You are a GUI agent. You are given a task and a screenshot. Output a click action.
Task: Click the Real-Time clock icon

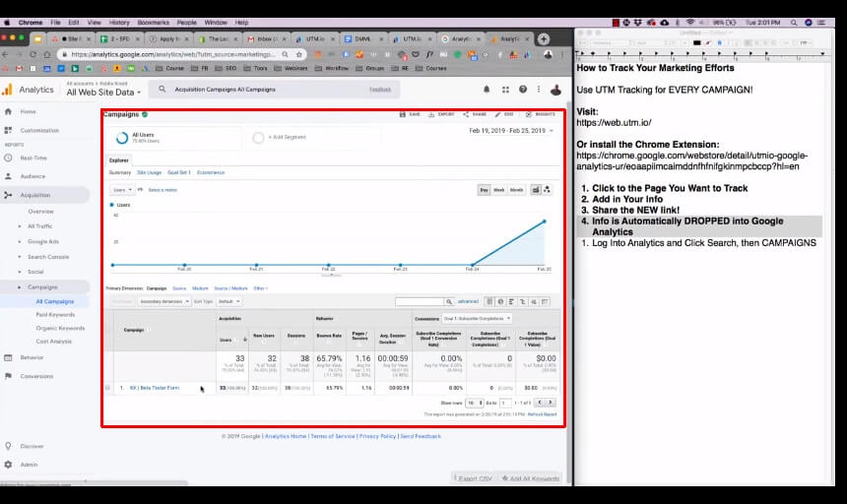point(8,158)
